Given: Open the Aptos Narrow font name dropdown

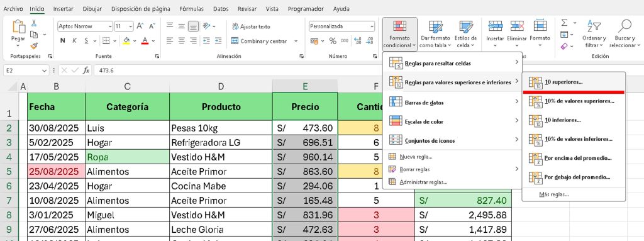Looking at the screenshot, I should 109,26.
